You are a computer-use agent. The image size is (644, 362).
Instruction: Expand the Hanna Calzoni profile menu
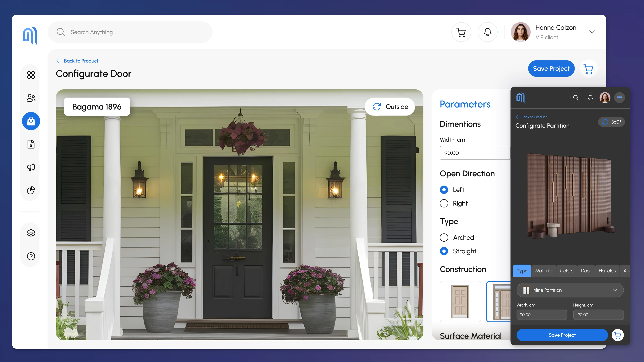point(592,32)
